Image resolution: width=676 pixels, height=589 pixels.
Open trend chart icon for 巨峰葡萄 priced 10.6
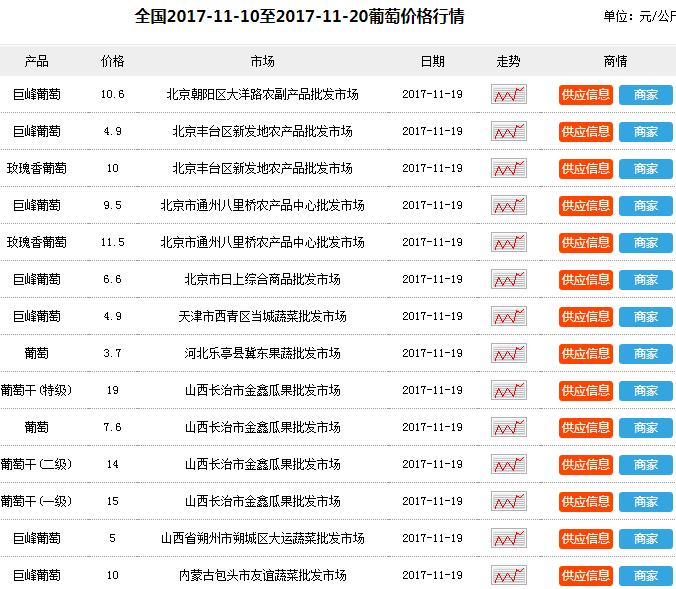tap(508, 95)
